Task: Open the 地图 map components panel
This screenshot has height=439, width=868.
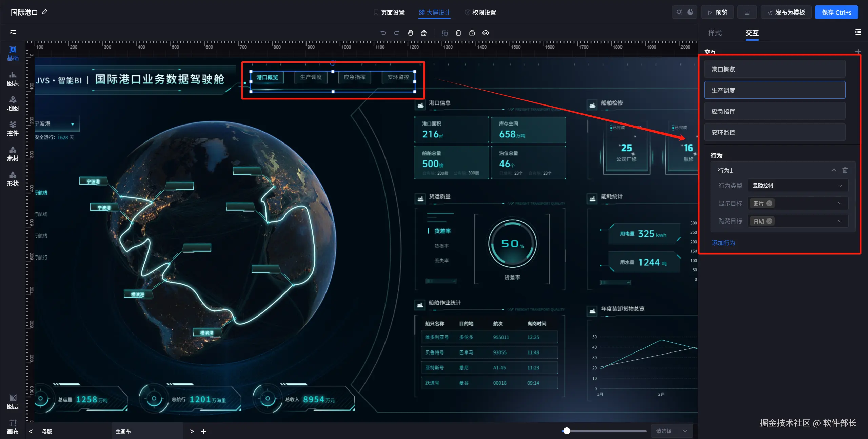Action: coord(13,103)
